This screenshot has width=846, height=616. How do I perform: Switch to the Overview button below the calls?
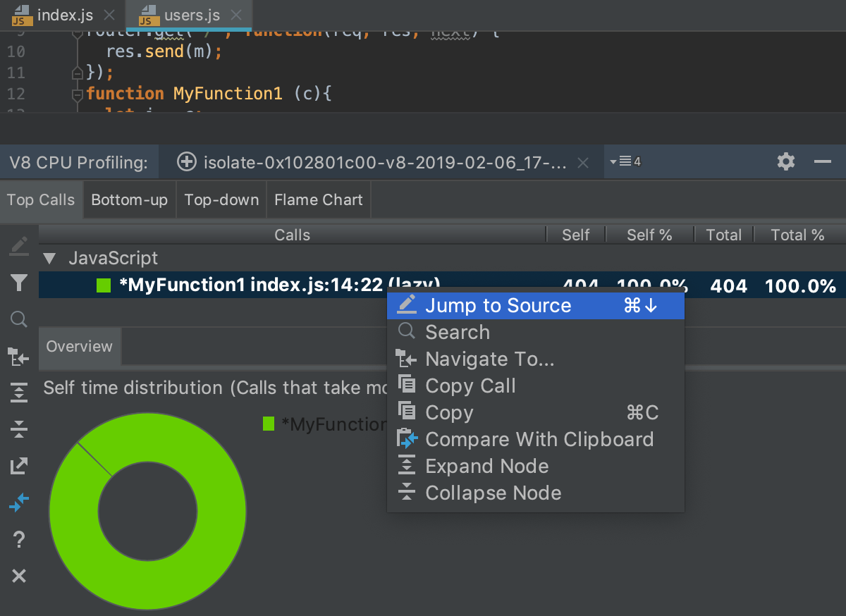[80, 346]
